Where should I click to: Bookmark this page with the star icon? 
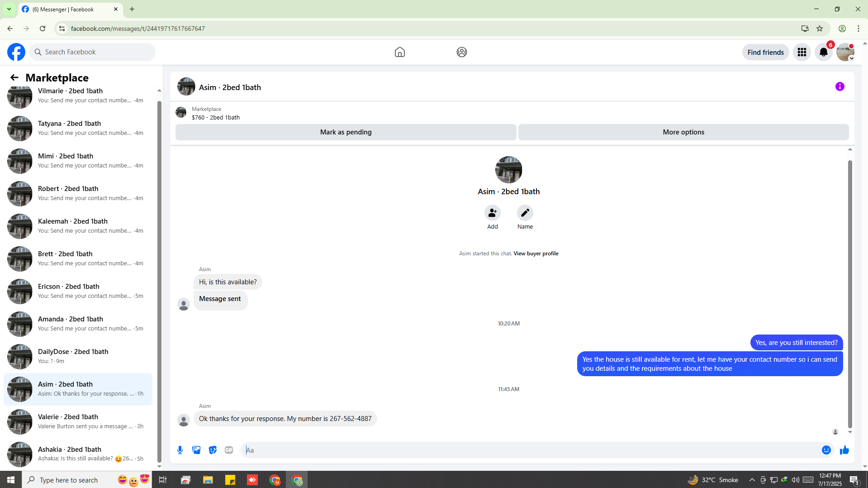coord(820,29)
